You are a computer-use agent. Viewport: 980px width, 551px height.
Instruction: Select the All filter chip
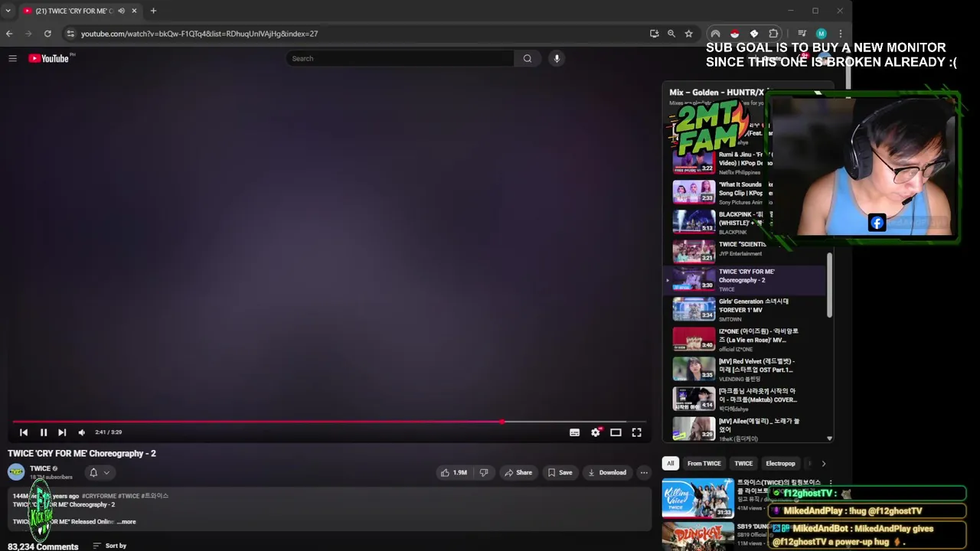coord(670,463)
